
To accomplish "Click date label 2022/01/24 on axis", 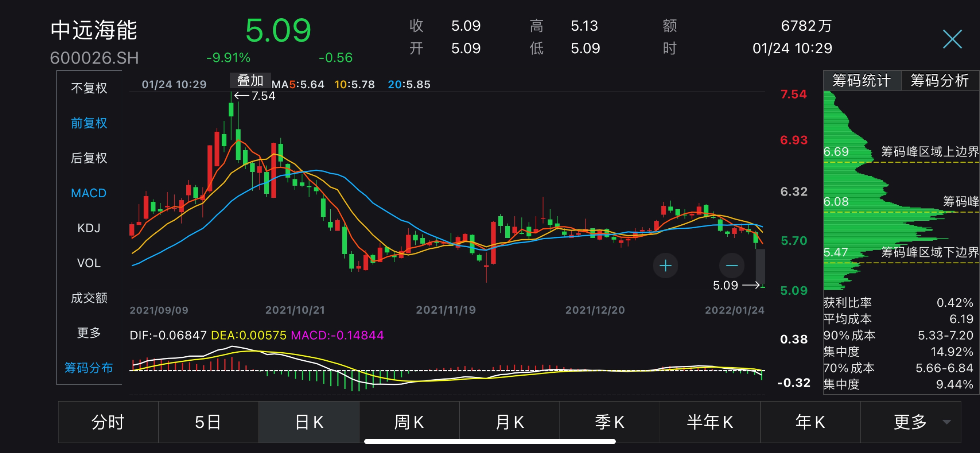I will tap(735, 310).
